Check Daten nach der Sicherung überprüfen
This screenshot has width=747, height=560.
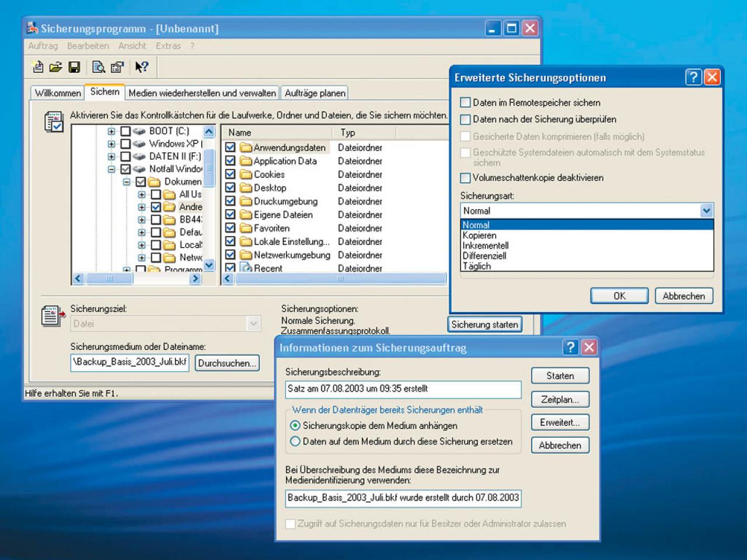tap(465, 120)
